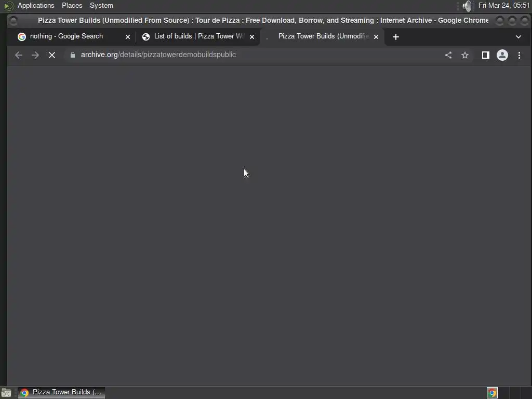
Task: Click the volume speaker icon
Action: tap(467, 6)
